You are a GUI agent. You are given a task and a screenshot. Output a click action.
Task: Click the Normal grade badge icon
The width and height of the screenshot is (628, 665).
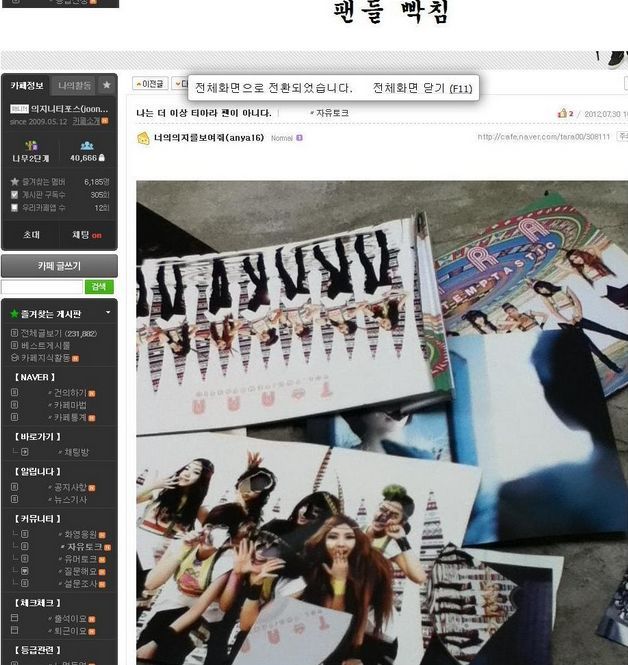(299, 138)
